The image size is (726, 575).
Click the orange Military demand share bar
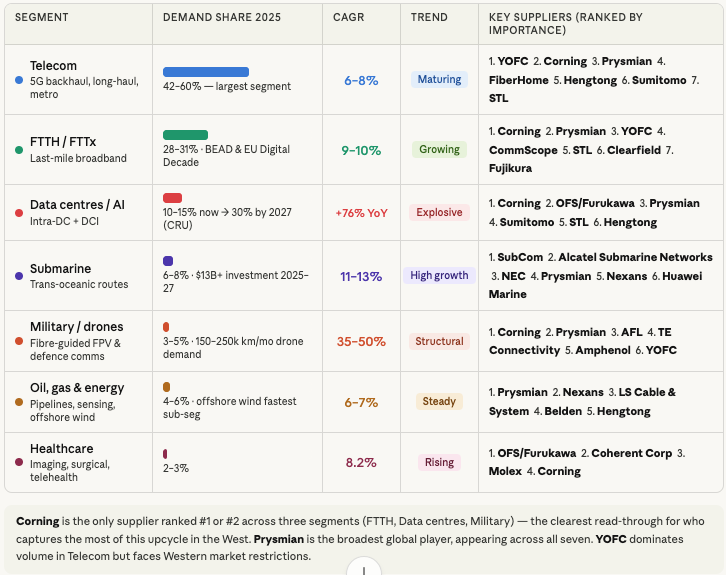point(166,327)
